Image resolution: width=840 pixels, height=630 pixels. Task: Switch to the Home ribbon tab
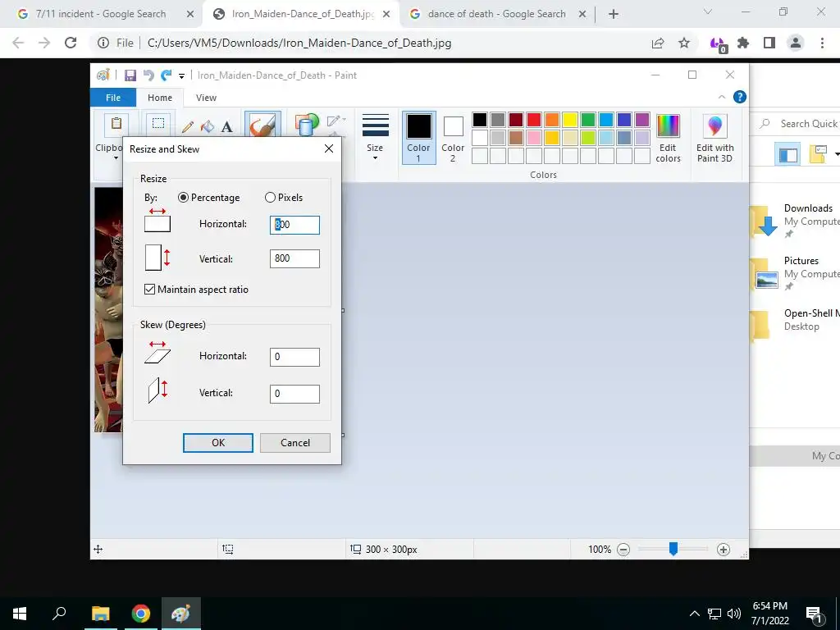tap(160, 98)
